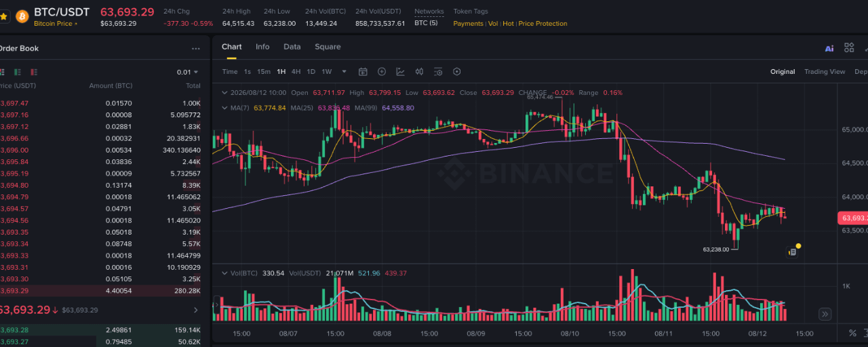Click the MA(99) indicator label

click(366, 108)
